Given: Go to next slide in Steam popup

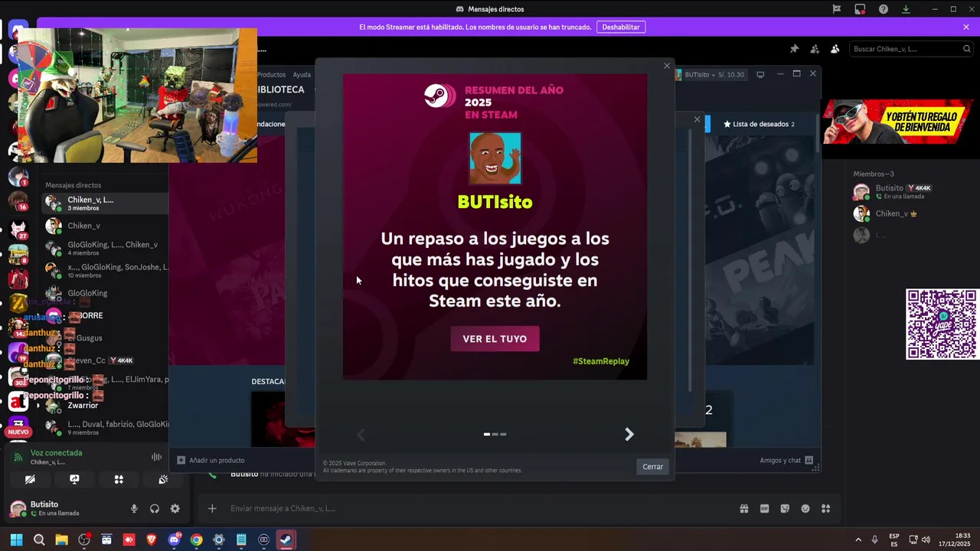Looking at the screenshot, I should tap(629, 435).
